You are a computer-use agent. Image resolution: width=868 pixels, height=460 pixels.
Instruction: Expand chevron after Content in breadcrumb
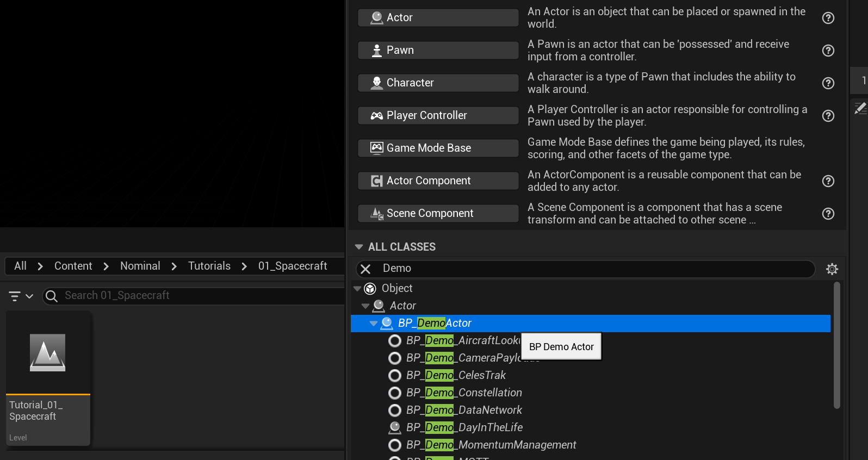click(x=106, y=266)
